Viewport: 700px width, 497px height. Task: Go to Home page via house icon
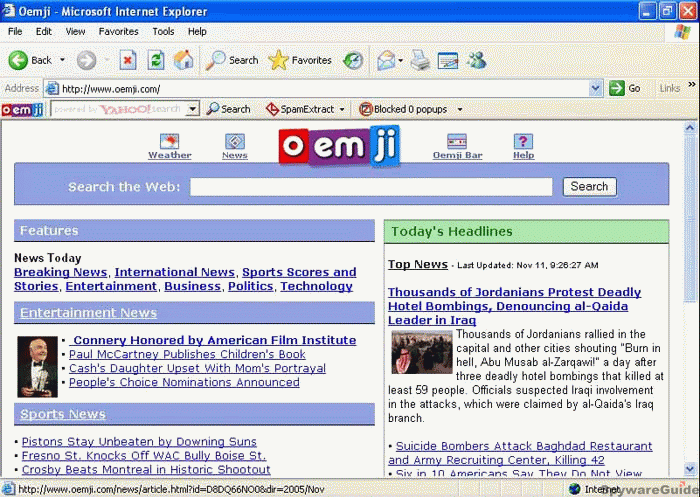[x=183, y=60]
